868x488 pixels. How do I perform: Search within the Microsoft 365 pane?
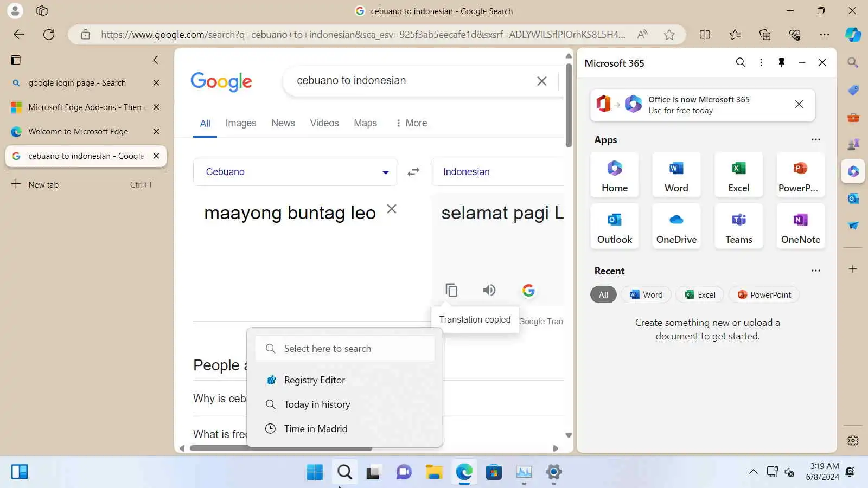[x=741, y=62]
